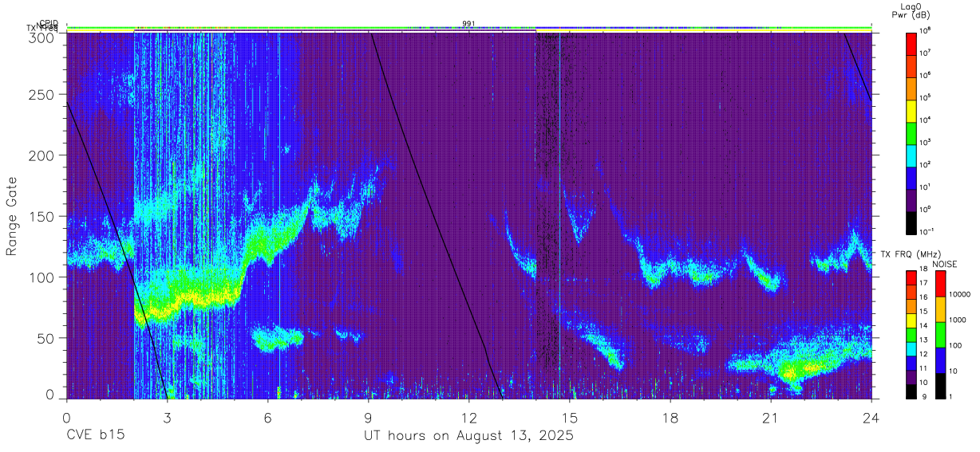The height and width of the screenshot is (452, 980).
Task: Click the 'CVE b15' radar beam label
Action: [x=95, y=436]
